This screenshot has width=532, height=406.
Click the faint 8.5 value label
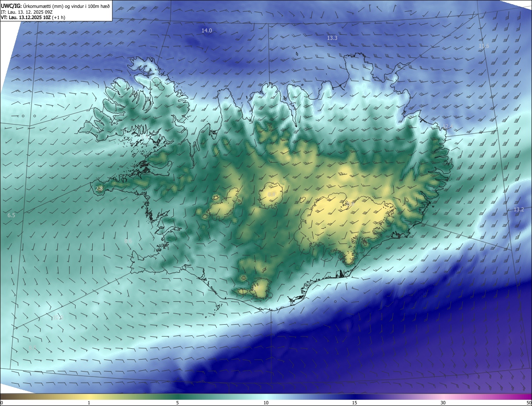(33, 348)
